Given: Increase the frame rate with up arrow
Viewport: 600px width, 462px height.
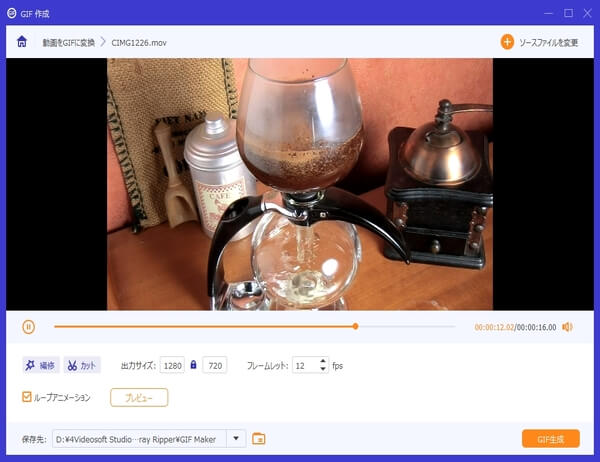Looking at the screenshot, I should [x=323, y=361].
